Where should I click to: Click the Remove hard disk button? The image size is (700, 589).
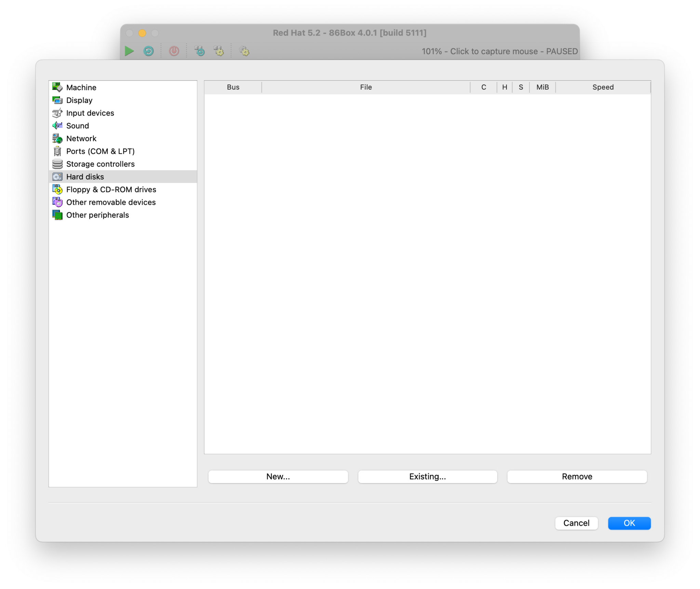(577, 477)
